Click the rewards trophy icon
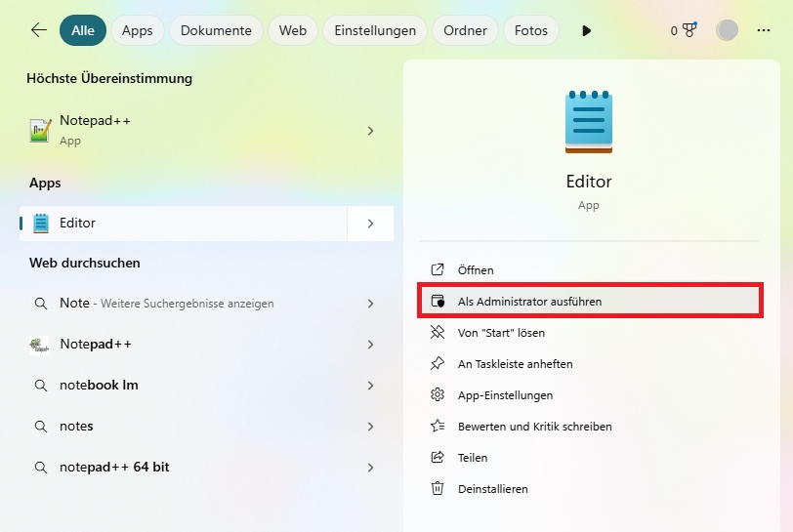Screen dimensions: 793x532 pyautogui.click(x=689, y=30)
